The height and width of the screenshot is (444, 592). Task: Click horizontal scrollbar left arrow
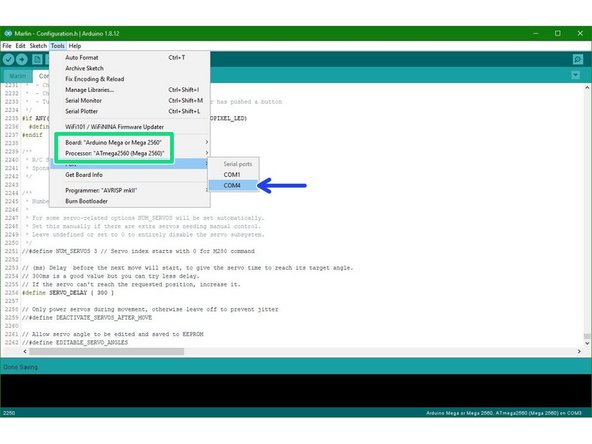point(25,352)
